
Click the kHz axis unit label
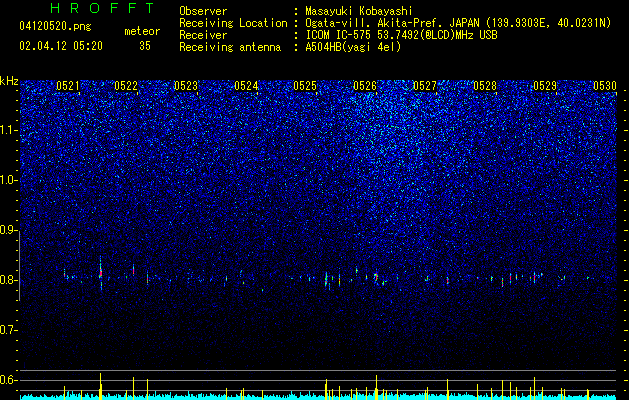[x=9, y=81]
